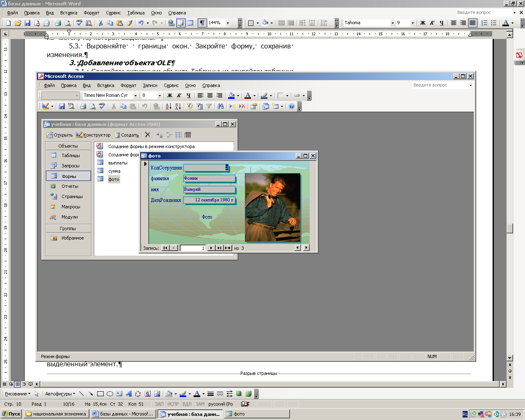This screenshot has height=420, width=525.
Task: Choose Drawing toolbar line color swatch
Action: click(x=183, y=394)
